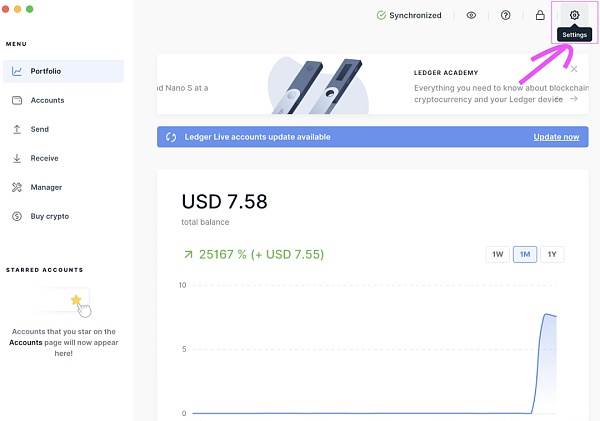The image size is (600, 421).
Task: Click the USD 7.58 total balance
Action: tap(225, 202)
